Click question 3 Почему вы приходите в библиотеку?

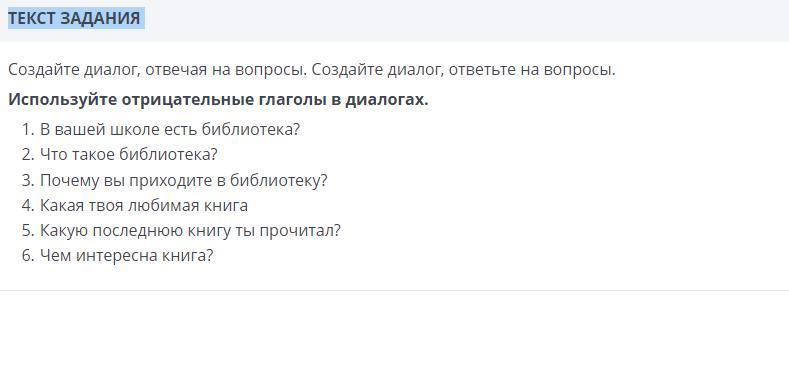tap(184, 180)
